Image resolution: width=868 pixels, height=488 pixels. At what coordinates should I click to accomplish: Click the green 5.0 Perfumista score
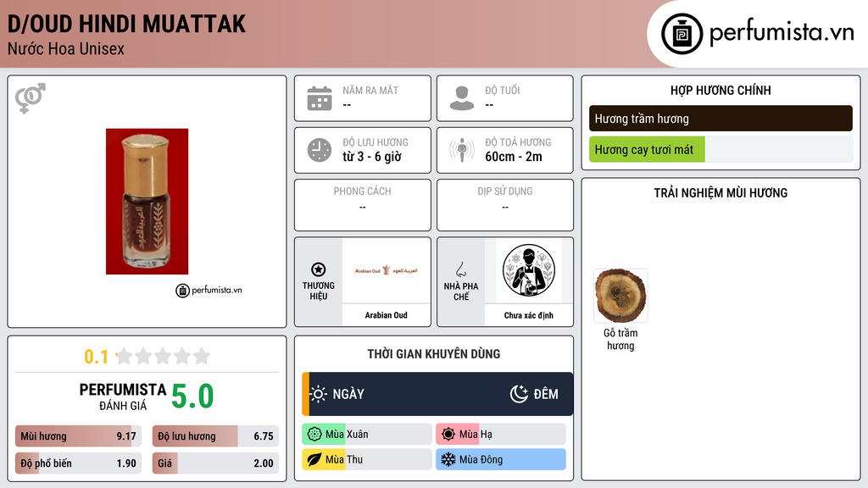click(192, 396)
